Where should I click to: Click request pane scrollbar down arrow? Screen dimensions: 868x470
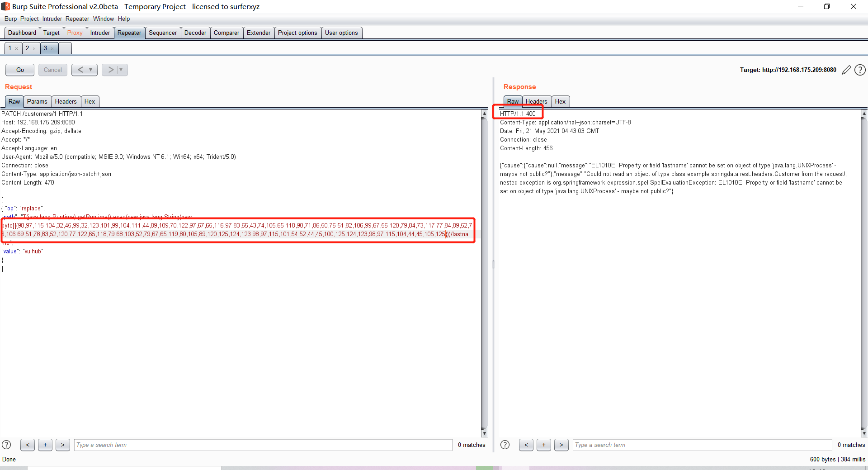pyautogui.click(x=484, y=433)
